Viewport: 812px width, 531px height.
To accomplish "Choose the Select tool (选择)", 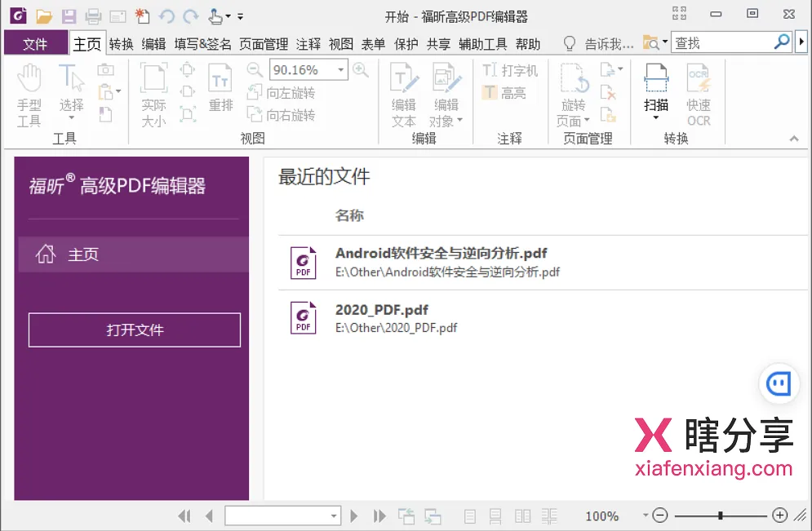I will [x=71, y=92].
